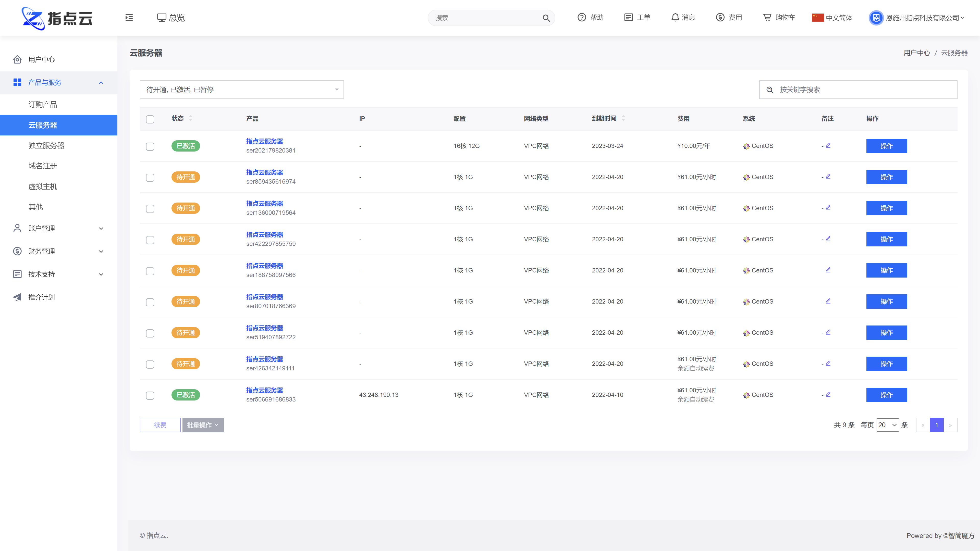Open the status filter dropdown 待开通, 已激活, 已暂停

[x=242, y=90]
